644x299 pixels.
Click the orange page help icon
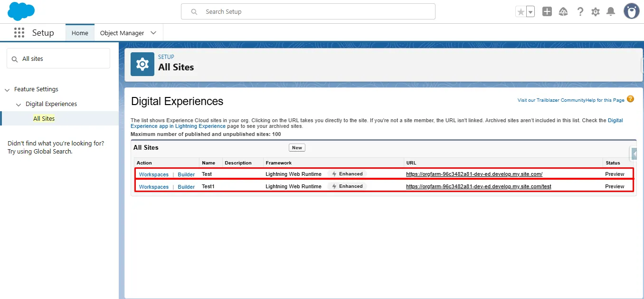(630, 99)
